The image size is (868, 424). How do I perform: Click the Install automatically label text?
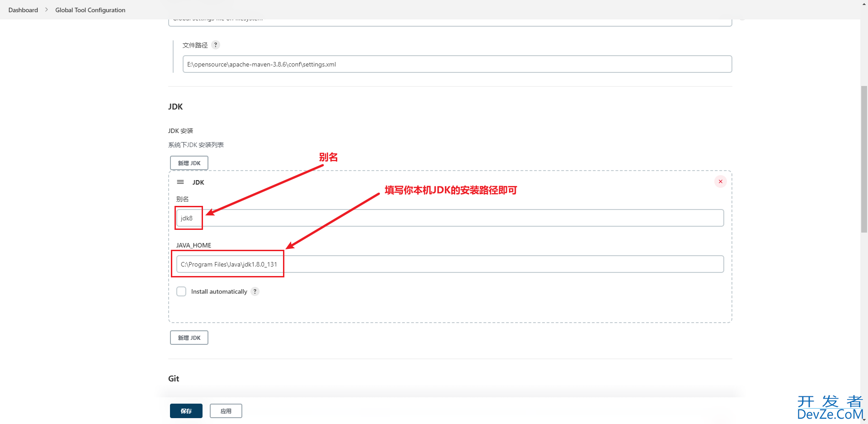pos(219,291)
